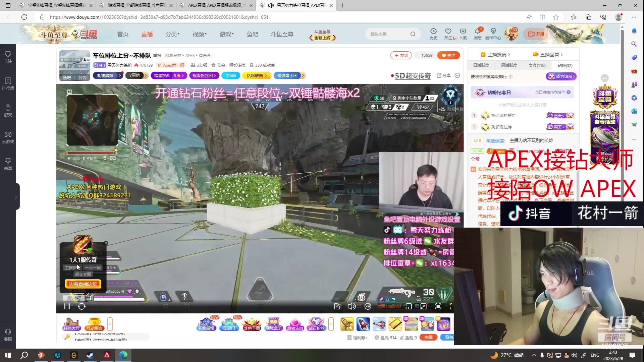Viewport: 644px width, 362px height.
Task: Refresh the stream with reload icon
Action: 82,306
